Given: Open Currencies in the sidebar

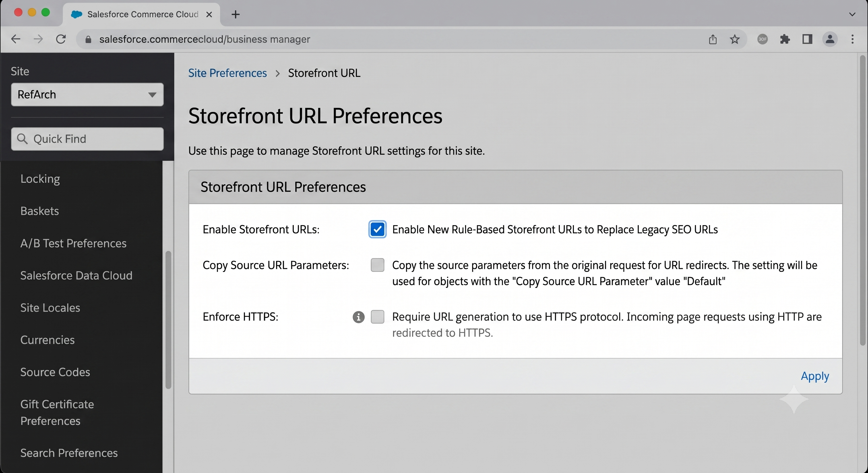Looking at the screenshot, I should pyautogui.click(x=47, y=340).
